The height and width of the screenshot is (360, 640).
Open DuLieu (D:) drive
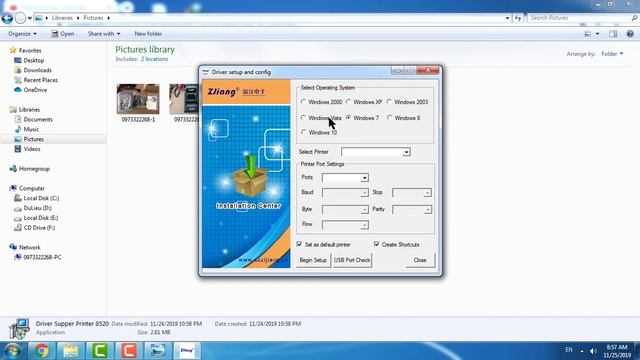(x=38, y=208)
